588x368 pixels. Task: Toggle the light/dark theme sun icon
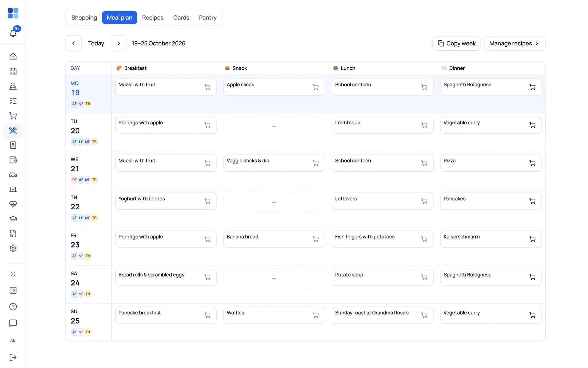tap(13, 274)
